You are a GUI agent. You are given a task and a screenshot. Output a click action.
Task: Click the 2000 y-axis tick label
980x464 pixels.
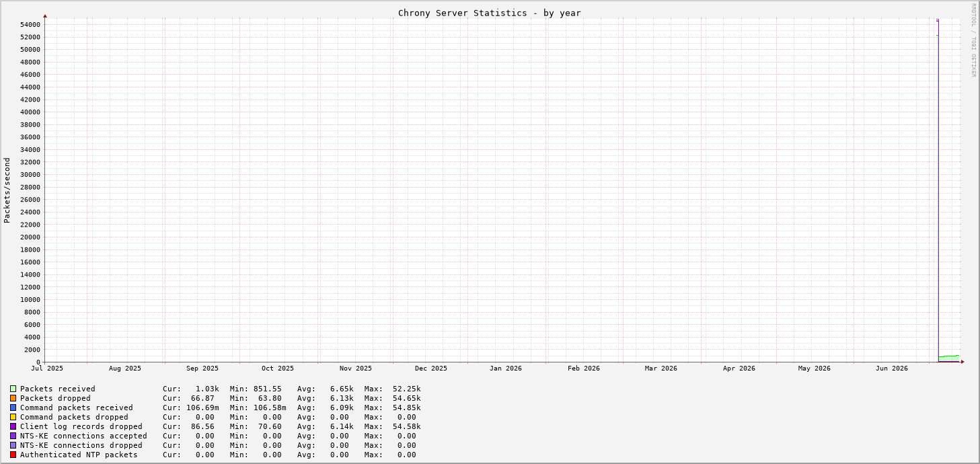tap(33, 350)
